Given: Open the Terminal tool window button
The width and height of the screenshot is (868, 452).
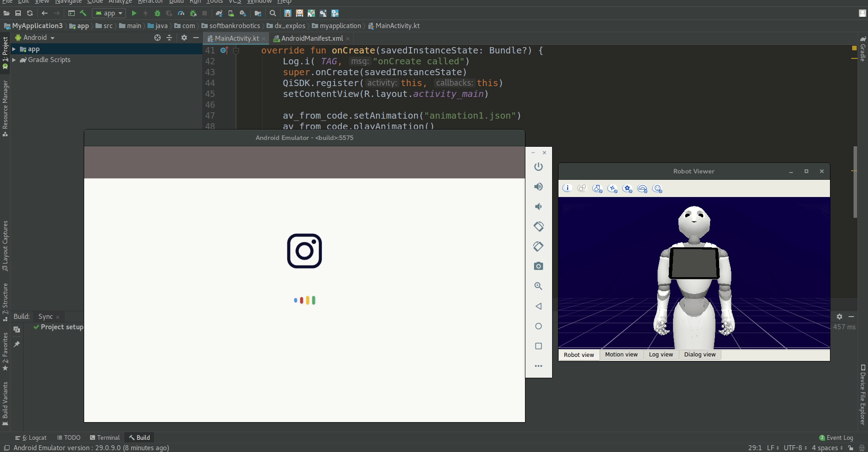Looking at the screenshot, I should (x=105, y=438).
